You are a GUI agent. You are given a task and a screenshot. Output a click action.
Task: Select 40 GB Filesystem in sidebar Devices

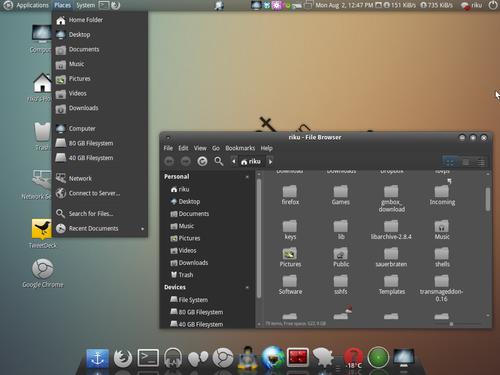pos(197,324)
